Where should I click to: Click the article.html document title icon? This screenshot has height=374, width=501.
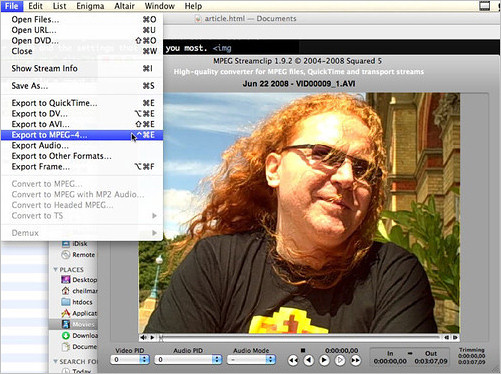[198, 19]
